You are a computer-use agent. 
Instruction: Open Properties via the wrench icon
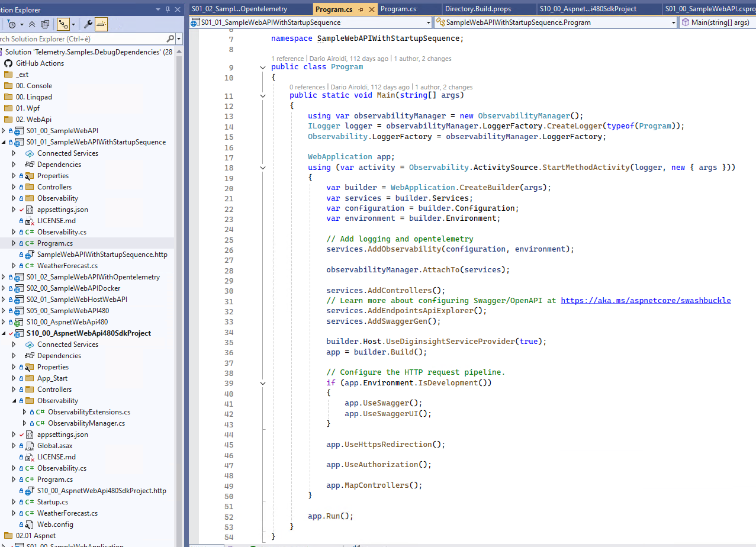coord(88,24)
